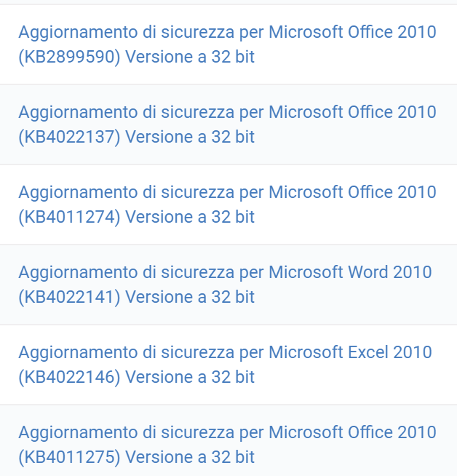The image size is (457, 476).
Task: Select the list row containing KB4022137
Action: 228,124
